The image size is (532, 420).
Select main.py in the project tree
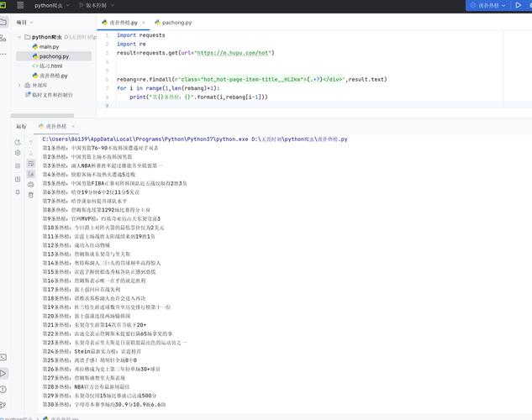click(49, 46)
